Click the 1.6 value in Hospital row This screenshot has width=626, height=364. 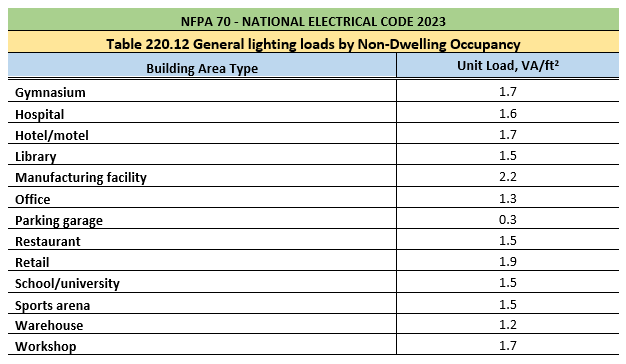[508, 114]
